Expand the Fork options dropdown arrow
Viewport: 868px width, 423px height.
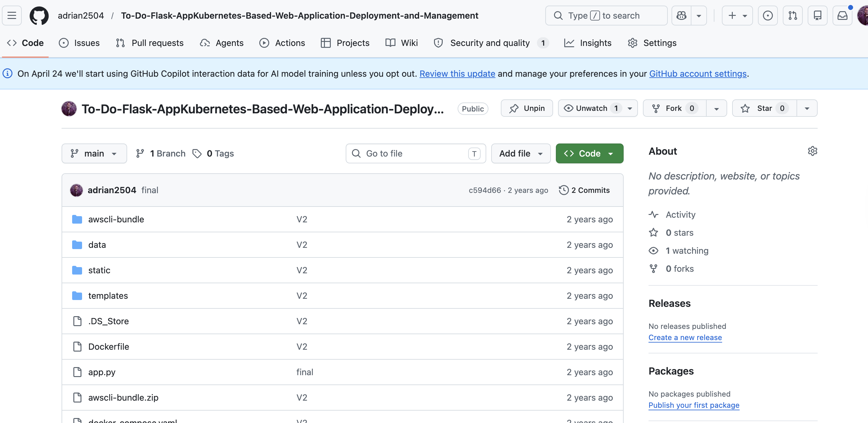tap(716, 108)
